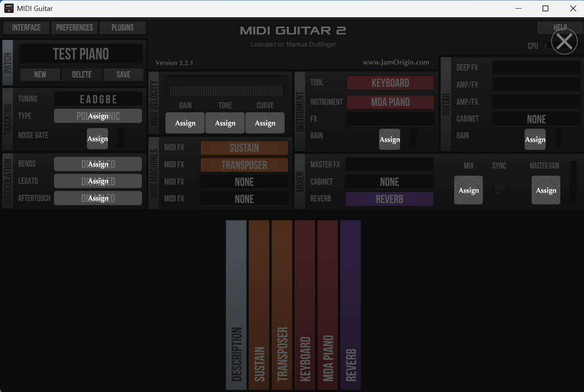Click the TEST PIANO patch name field
The image size is (584, 392).
point(81,54)
